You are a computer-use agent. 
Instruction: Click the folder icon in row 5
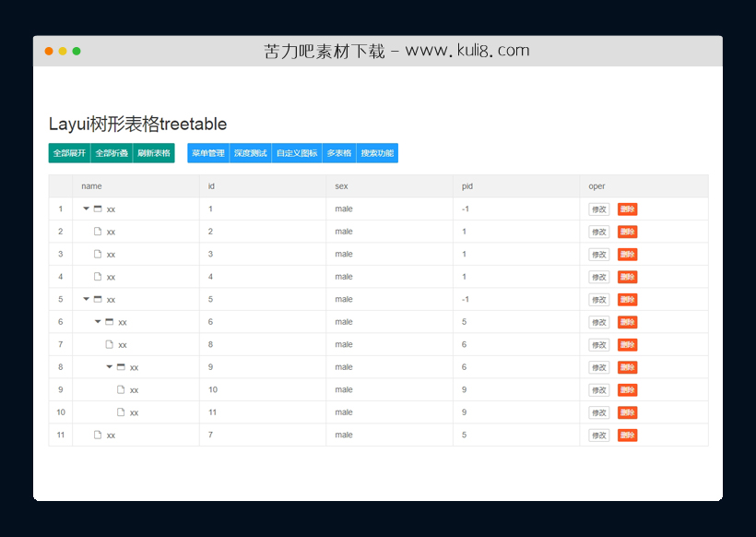point(98,299)
